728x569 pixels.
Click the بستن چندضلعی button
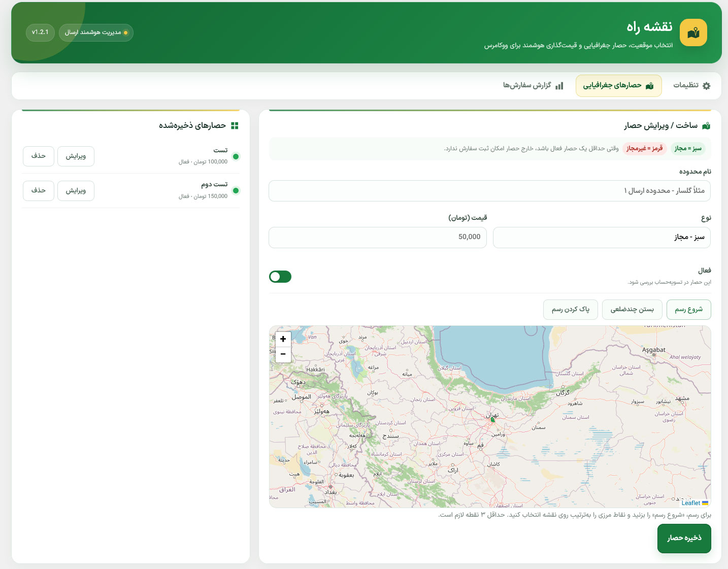tap(632, 310)
